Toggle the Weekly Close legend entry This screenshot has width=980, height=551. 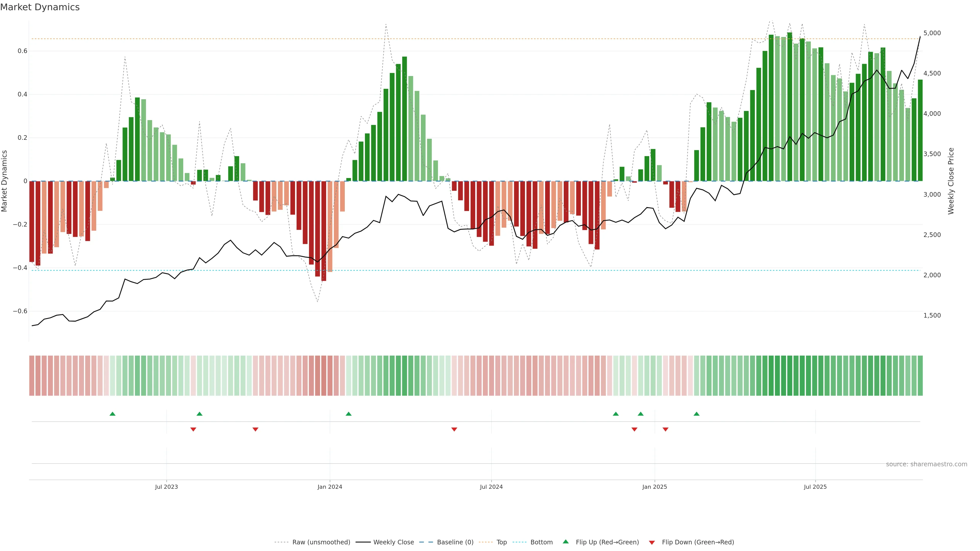[x=393, y=542]
